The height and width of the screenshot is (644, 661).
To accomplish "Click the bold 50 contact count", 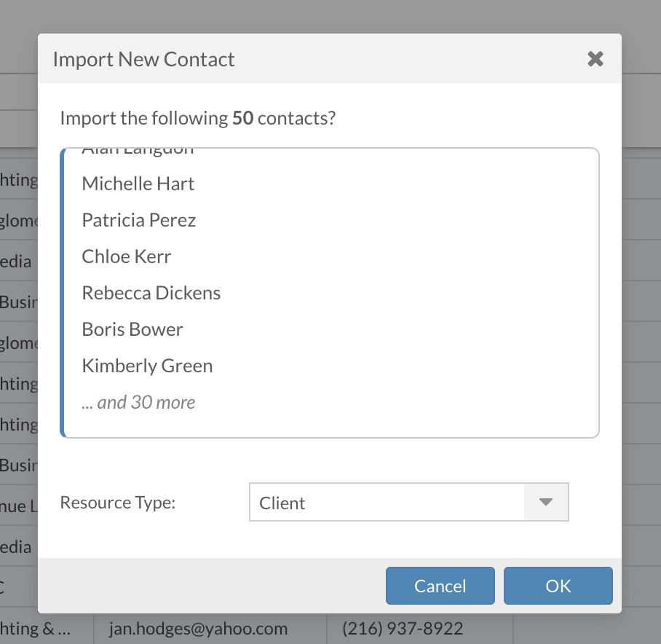I will point(242,118).
